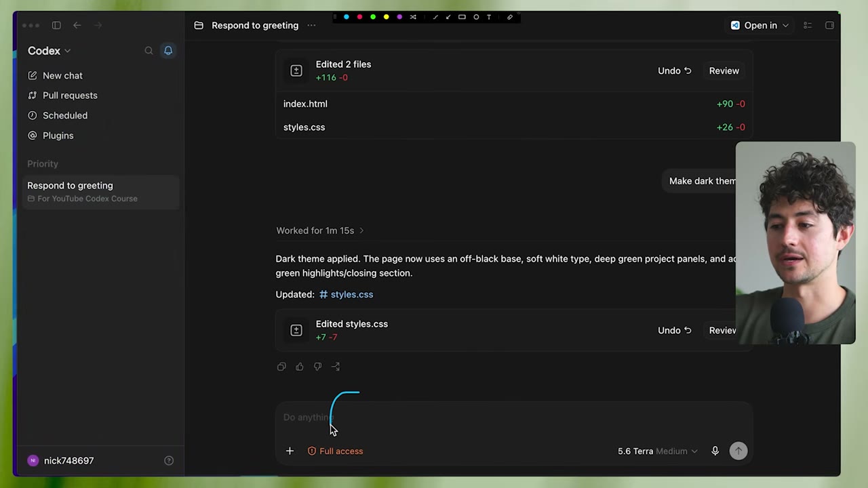This screenshot has width=868, height=488.
Task: Undo the 'Edited styles.css' change
Action: (x=675, y=331)
